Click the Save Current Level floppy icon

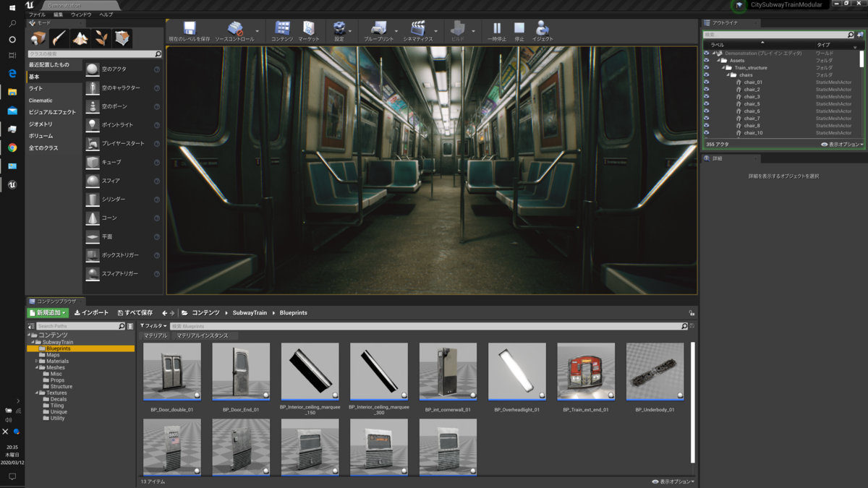(x=189, y=28)
